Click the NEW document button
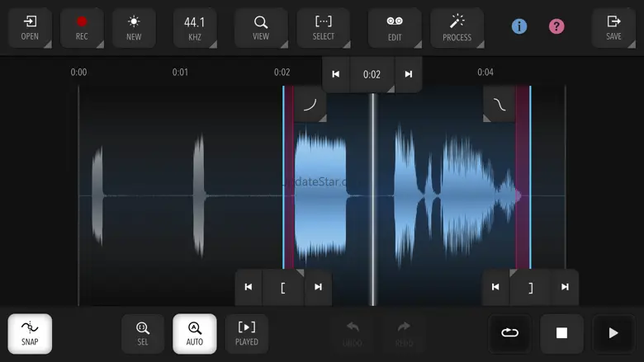 coord(134,28)
